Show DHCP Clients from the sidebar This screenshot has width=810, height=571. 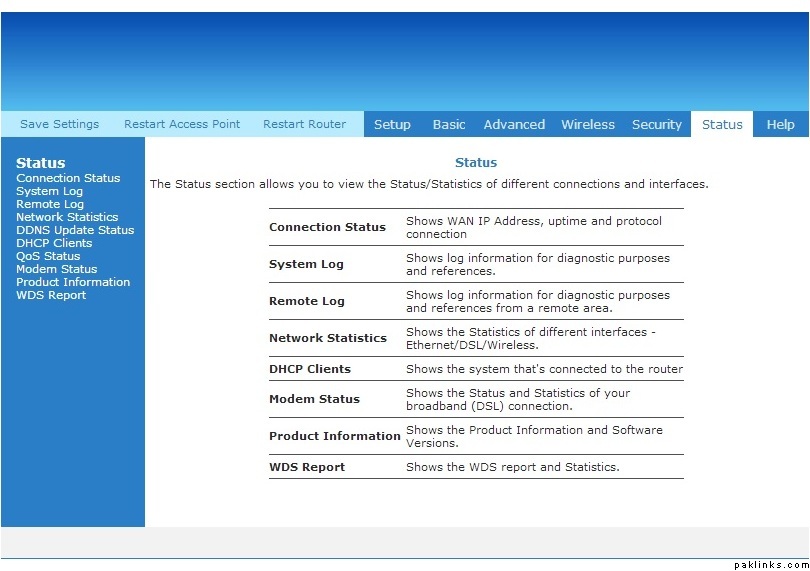point(54,243)
